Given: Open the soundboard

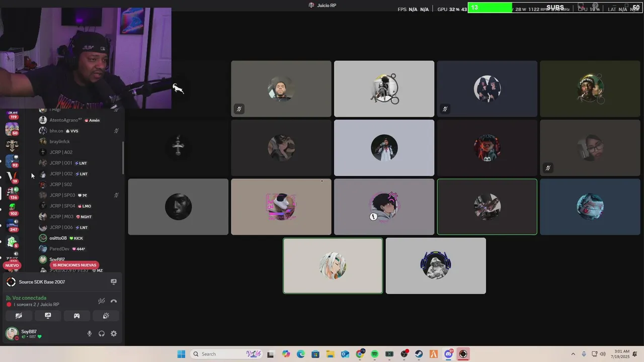Looking at the screenshot, I should coord(106,316).
